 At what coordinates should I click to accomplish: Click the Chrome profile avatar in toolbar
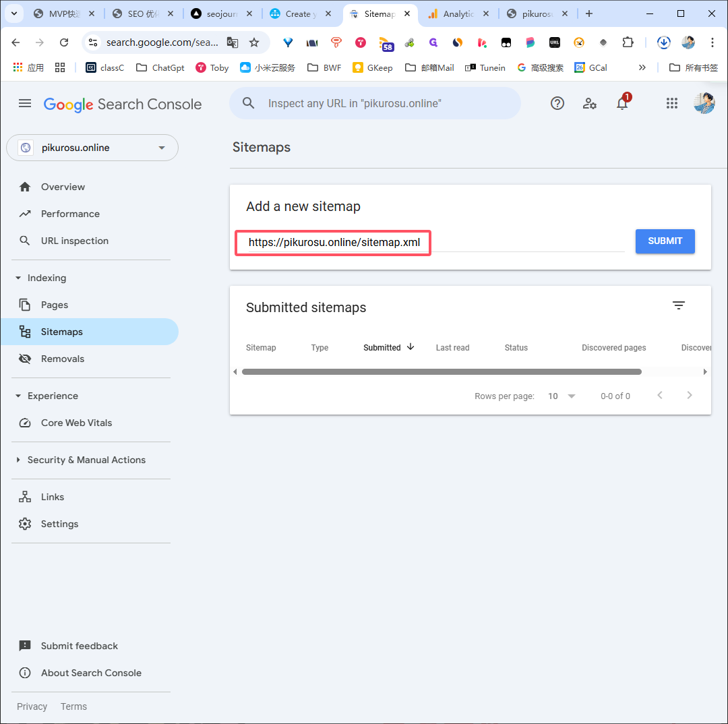[x=688, y=42]
